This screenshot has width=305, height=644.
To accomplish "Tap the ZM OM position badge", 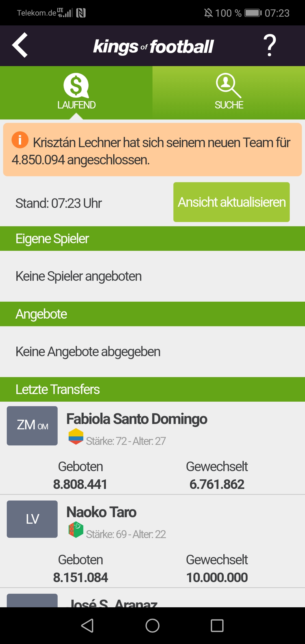I will (x=32, y=426).
